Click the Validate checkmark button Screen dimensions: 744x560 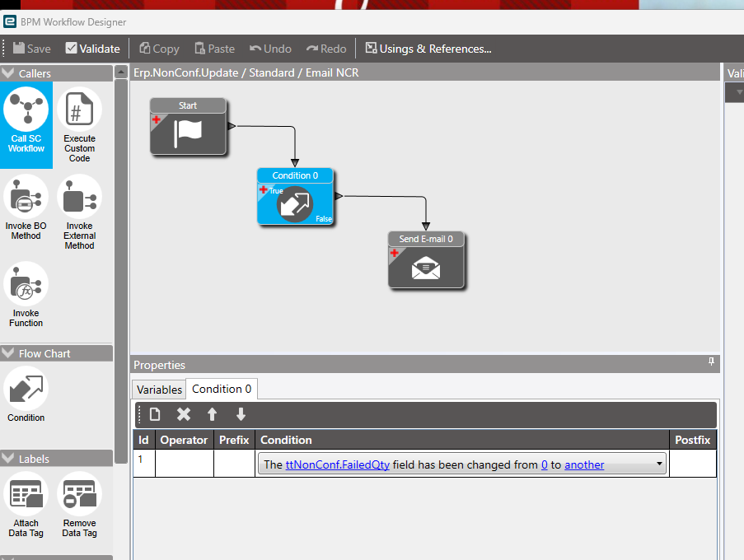point(92,49)
